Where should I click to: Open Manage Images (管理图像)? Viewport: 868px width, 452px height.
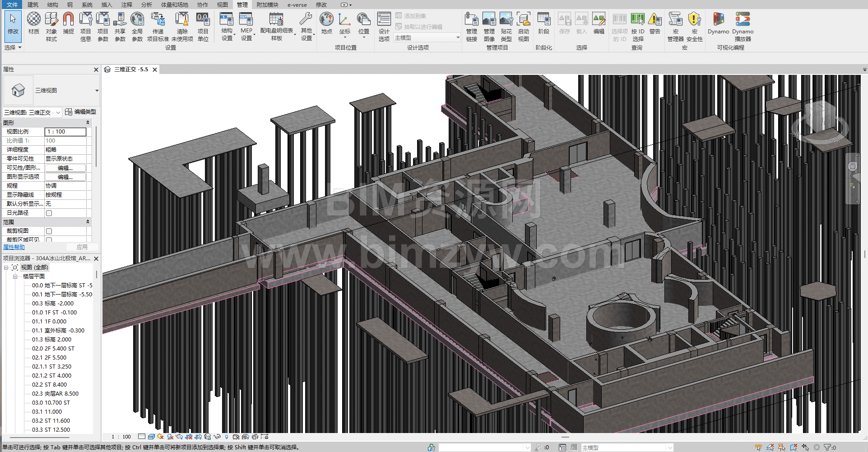point(489,27)
